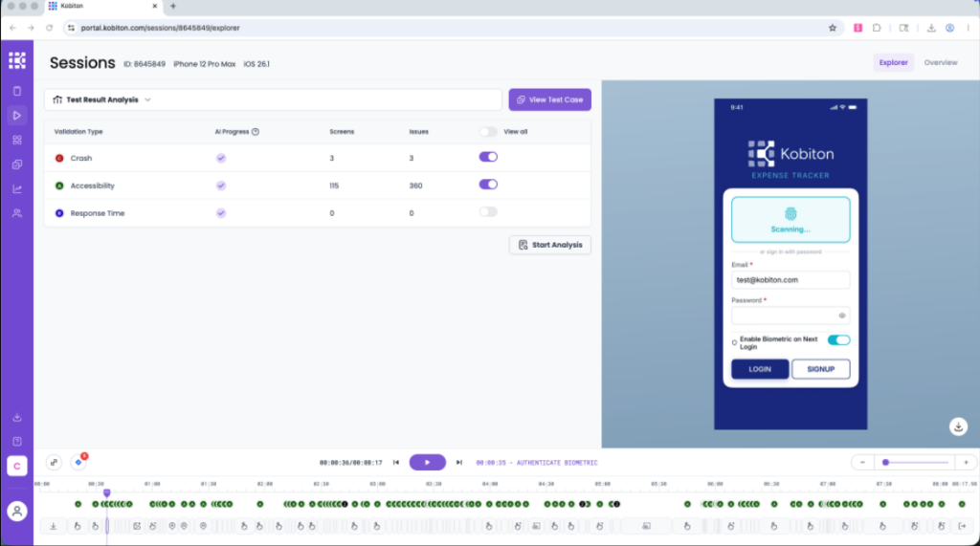Open the help icon in the left sidebar
The image size is (980, 546).
click(x=17, y=442)
